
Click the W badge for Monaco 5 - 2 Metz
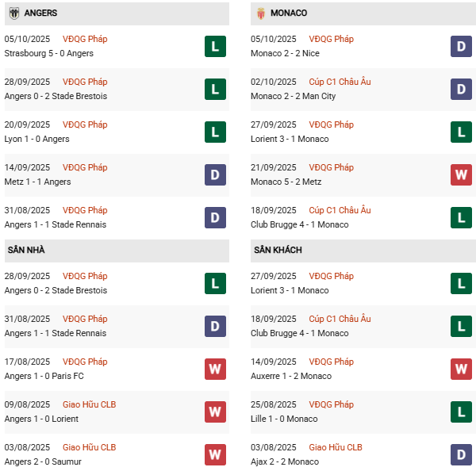[462, 175]
